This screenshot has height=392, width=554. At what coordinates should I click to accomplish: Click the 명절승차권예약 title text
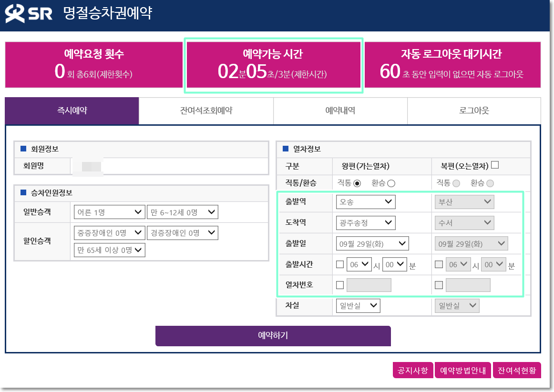click(108, 13)
